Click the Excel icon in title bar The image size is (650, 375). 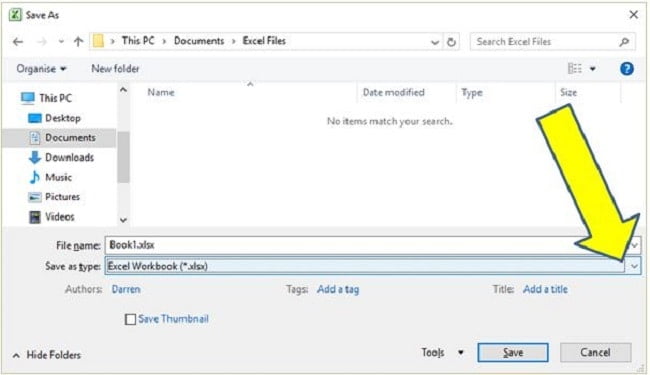(x=15, y=15)
